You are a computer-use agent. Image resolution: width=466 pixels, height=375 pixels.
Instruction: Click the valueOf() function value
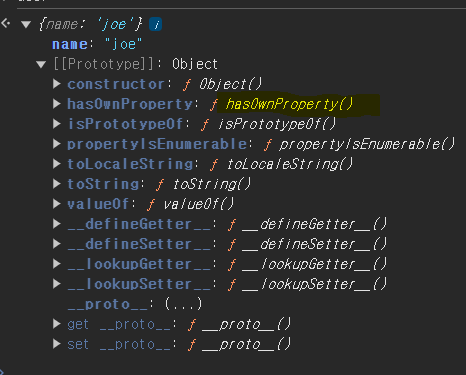point(199,204)
